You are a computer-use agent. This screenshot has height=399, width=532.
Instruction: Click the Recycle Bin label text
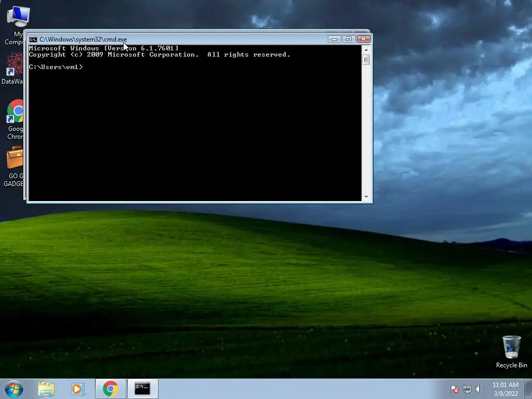pyautogui.click(x=511, y=365)
